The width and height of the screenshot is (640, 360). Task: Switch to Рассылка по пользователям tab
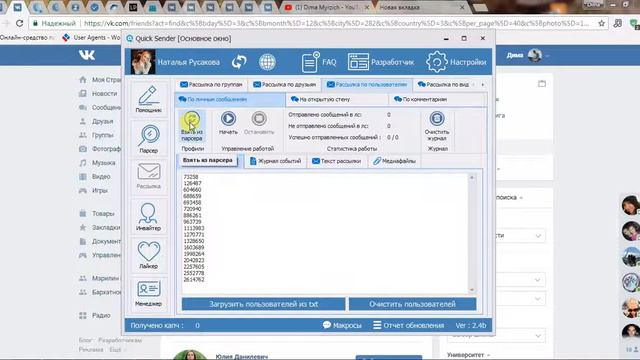(x=367, y=84)
